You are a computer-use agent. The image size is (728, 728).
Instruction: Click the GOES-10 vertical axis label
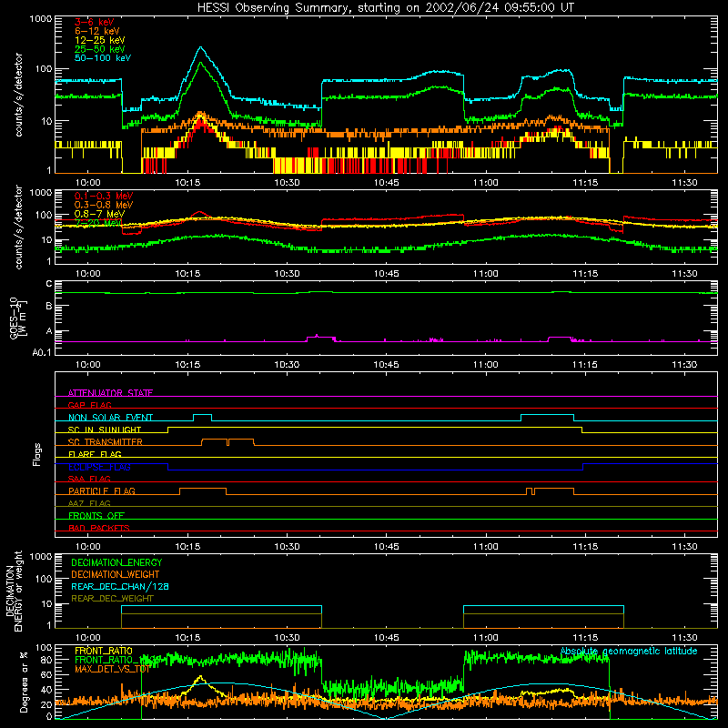coord(18,318)
